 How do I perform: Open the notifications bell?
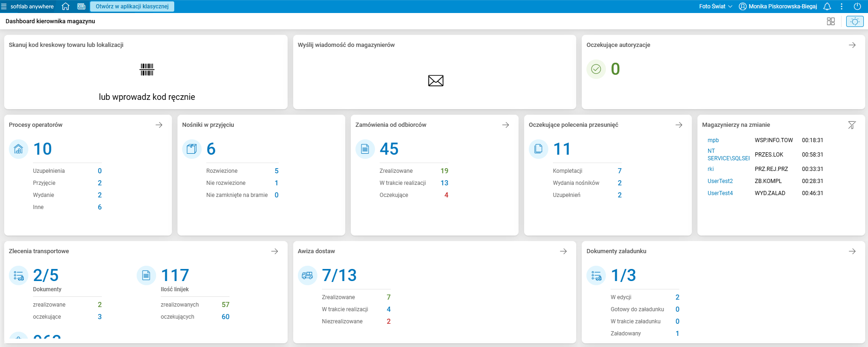[x=827, y=7]
